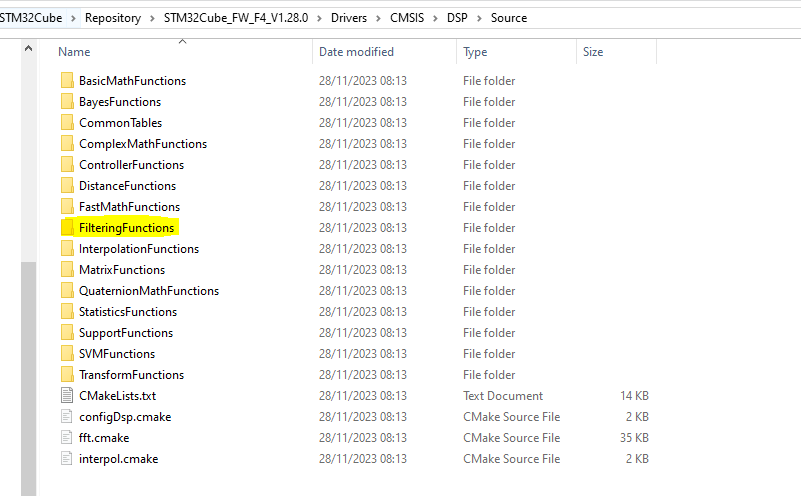Screen dimensions: 801x496
Task: Select the CommonTables folder name
Action: pos(121,123)
